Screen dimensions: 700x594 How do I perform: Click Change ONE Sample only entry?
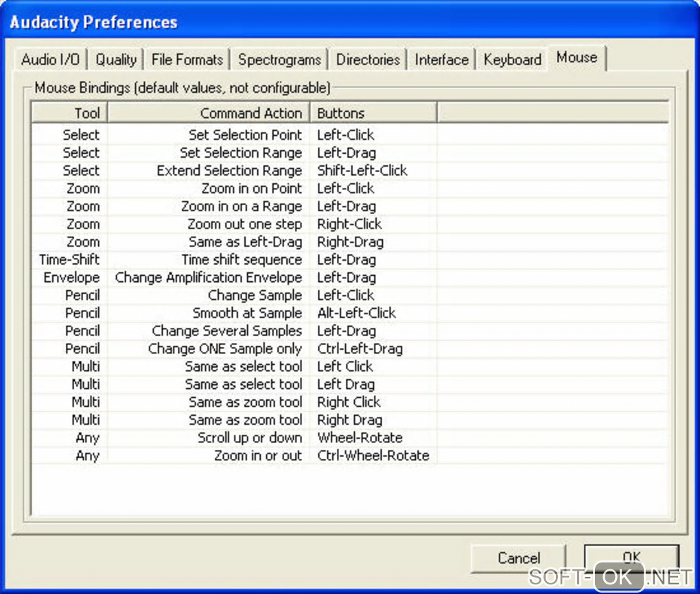[225, 349]
